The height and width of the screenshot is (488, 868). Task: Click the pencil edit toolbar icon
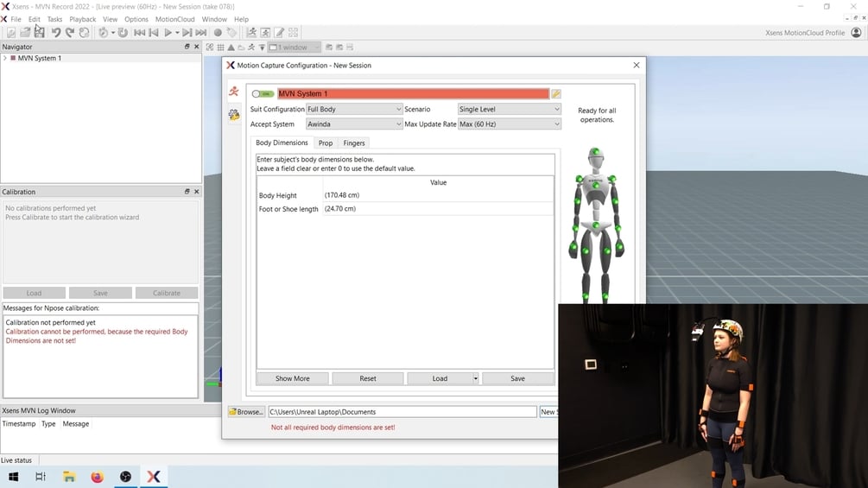pyautogui.click(x=280, y=33)
